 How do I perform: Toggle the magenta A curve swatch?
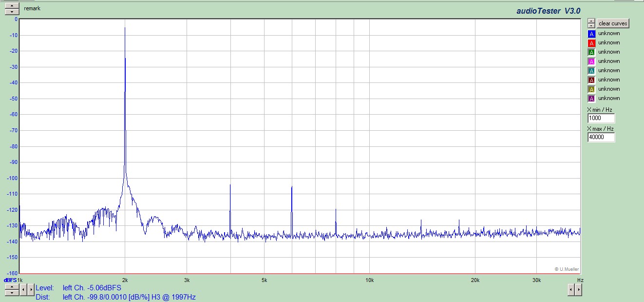click(591, 61)
